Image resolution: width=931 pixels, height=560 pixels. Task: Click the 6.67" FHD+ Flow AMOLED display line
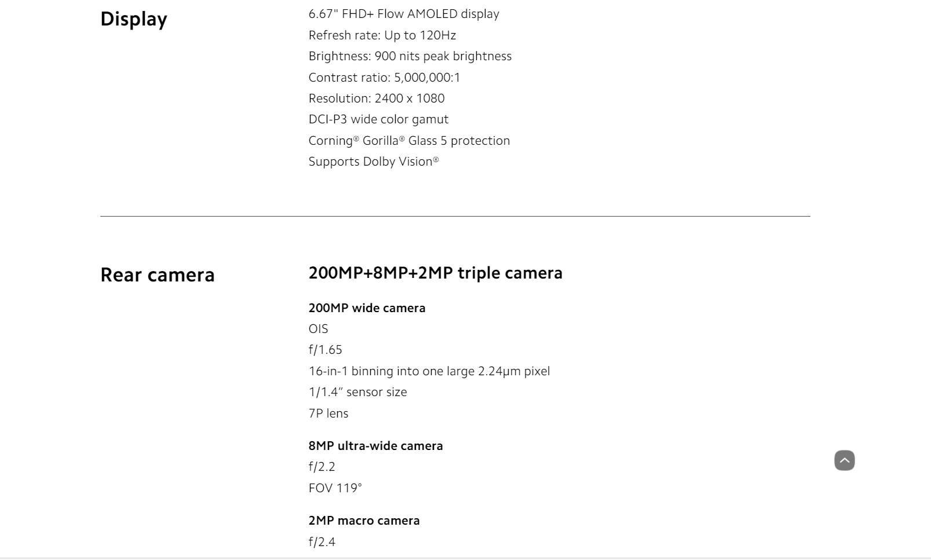point(404,14)
